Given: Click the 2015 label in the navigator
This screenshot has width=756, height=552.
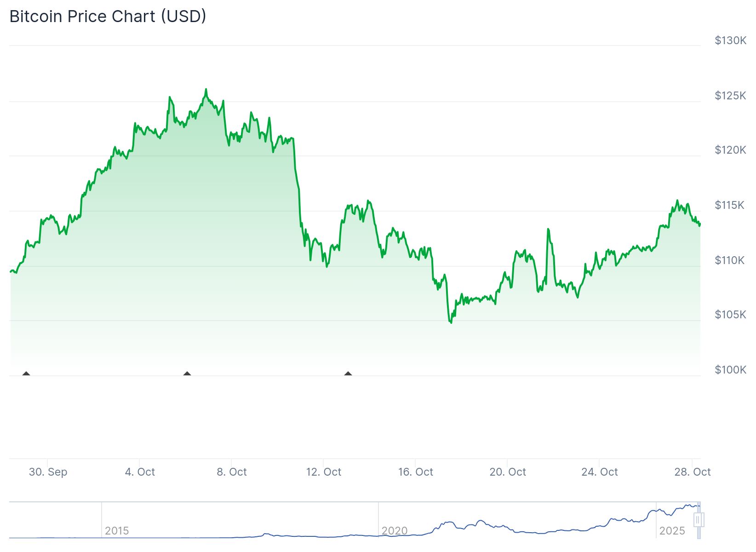Looking at the screenshot, I should 117,531.
